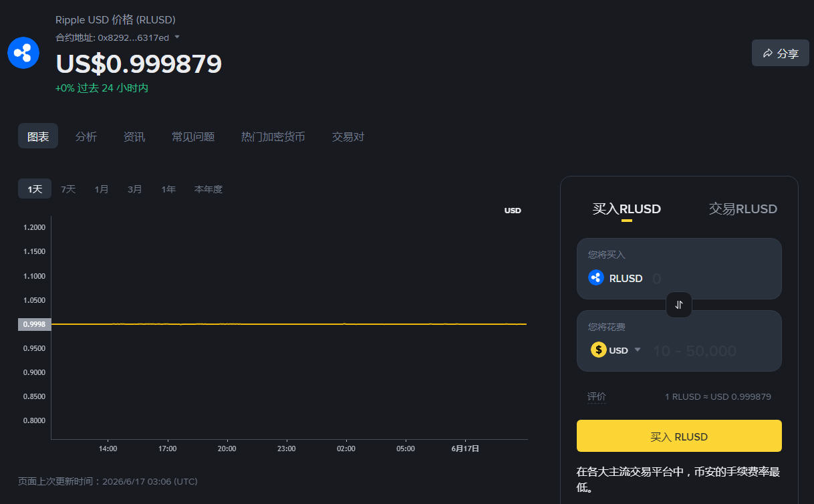Click the 分享 share button

pos(781,53)
